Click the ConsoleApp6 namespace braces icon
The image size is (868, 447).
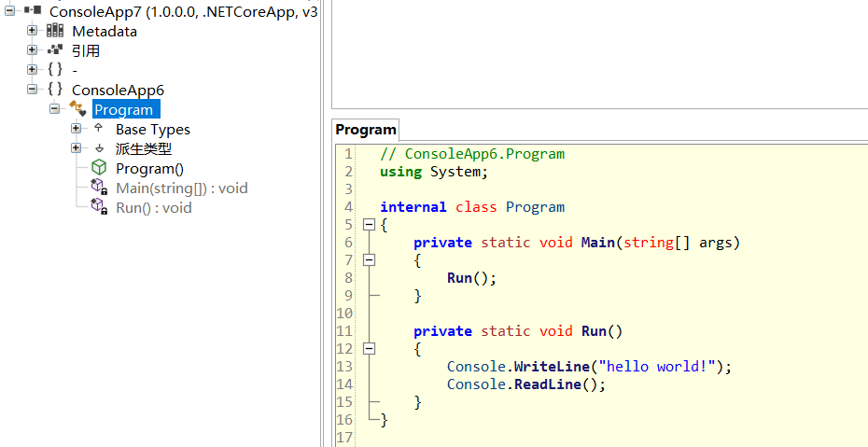click(55, 89)
